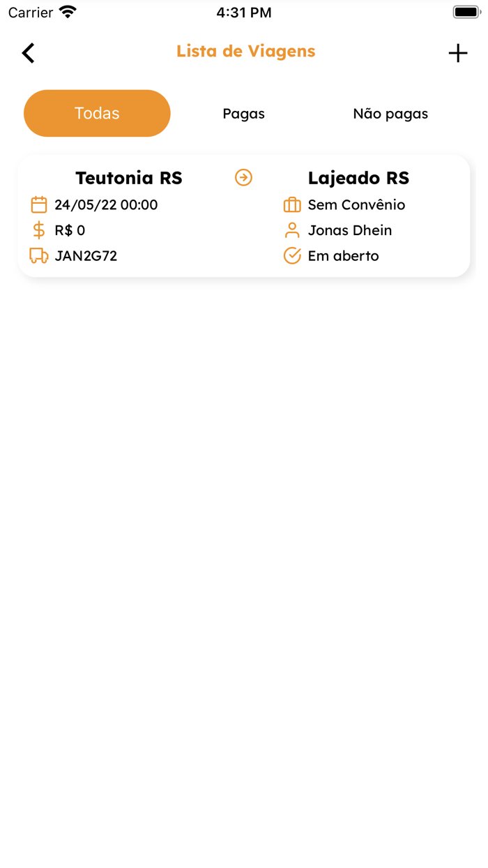Screen dimensions: 488x868
Task: Select the Todas filter tab
Action: 97,113
